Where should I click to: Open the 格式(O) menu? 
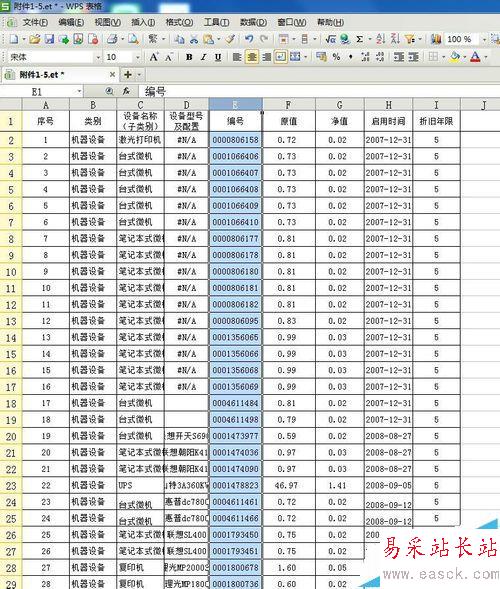tap(180, 23)
